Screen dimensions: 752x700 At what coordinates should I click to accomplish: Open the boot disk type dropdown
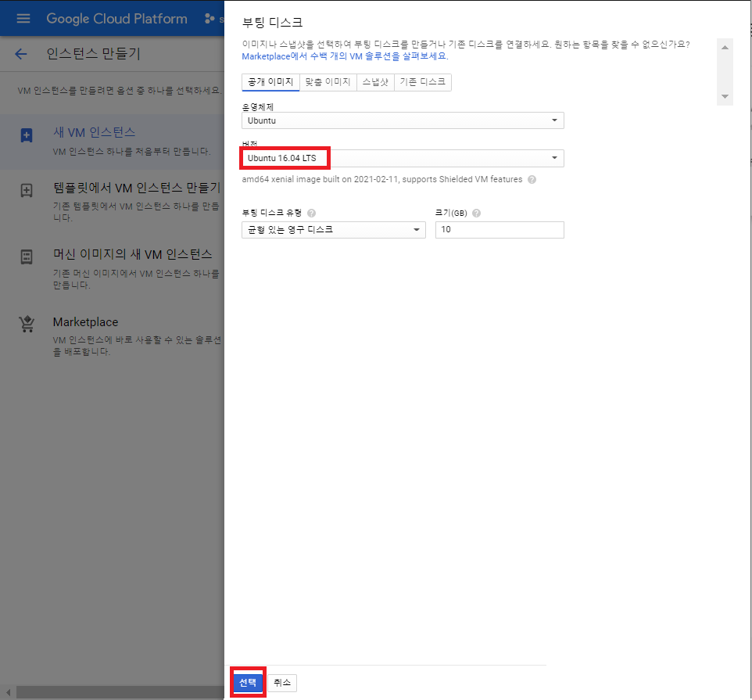[x=334, y=230]
